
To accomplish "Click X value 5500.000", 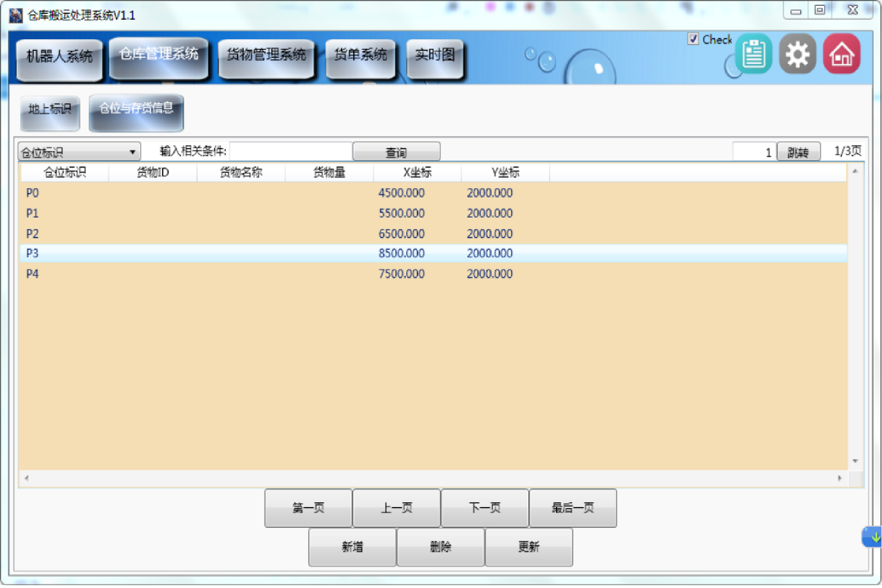I will 402,213.
